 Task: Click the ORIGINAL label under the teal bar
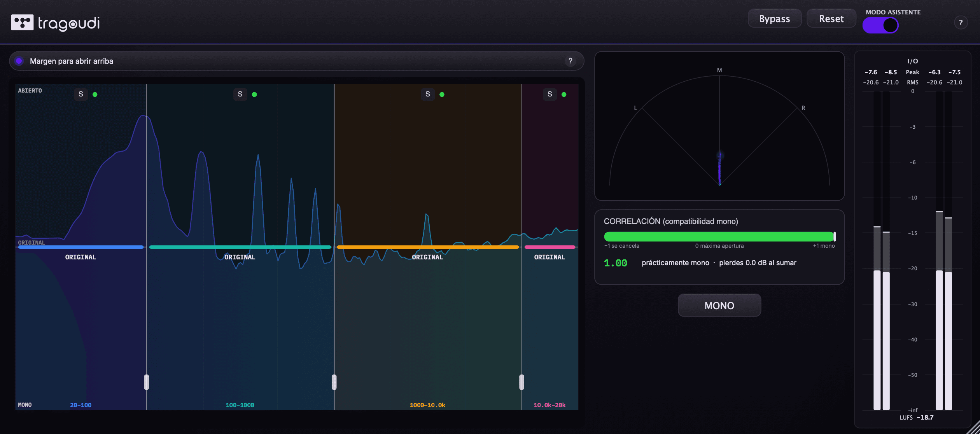pyautogui.click(x=240, y=257)
